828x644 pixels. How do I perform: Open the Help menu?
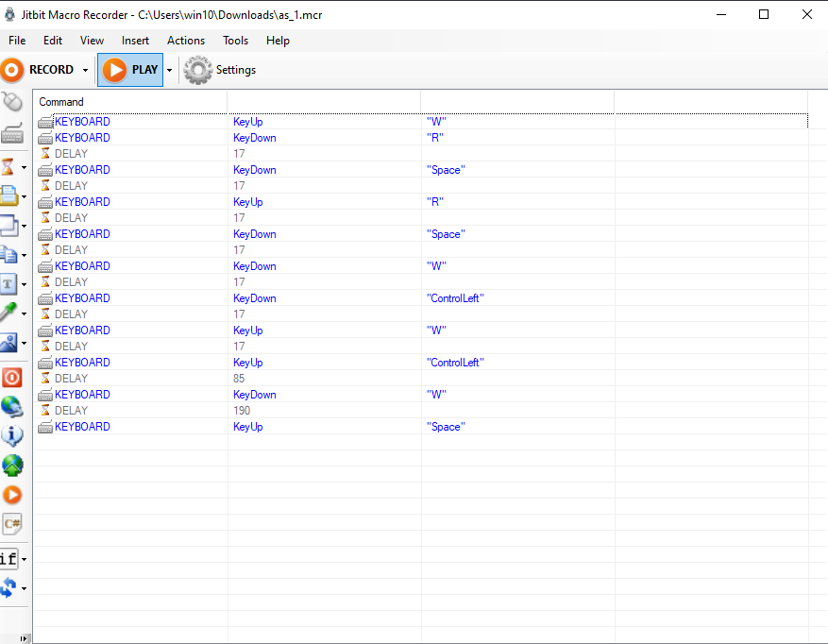point(278,41)
